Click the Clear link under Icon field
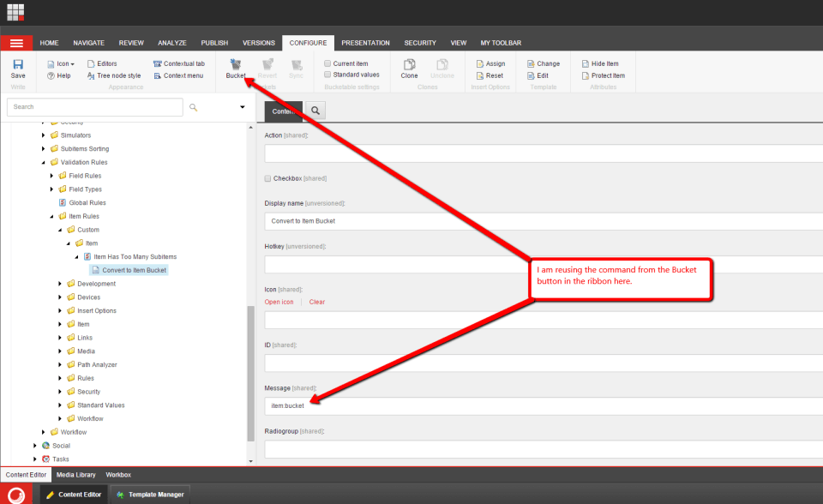 coord(317,302)
